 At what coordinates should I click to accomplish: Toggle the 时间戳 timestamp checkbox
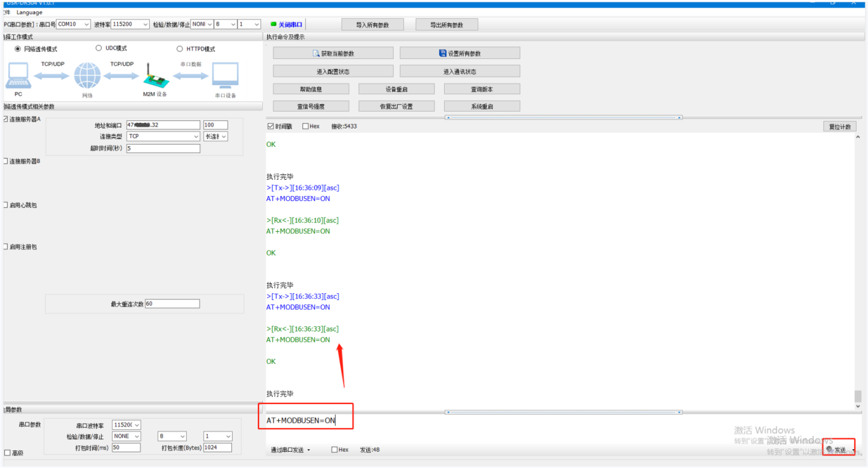tap(271, 127)
